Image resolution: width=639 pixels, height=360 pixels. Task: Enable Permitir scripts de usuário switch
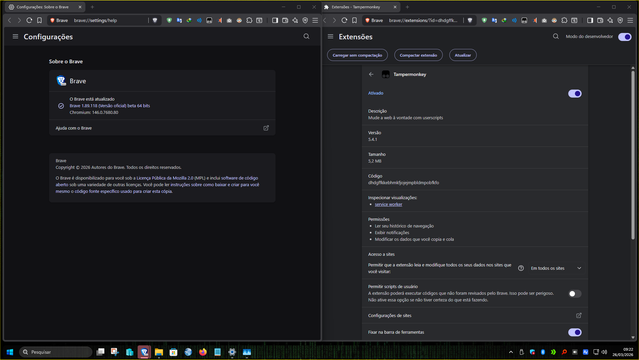click(575, 294)
